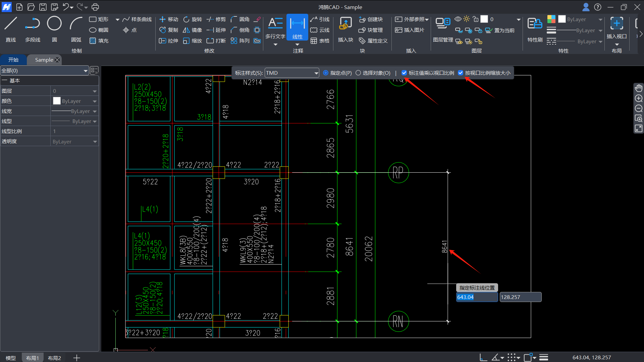Expand the 全部(0) selection dropdown

point(86,71)
